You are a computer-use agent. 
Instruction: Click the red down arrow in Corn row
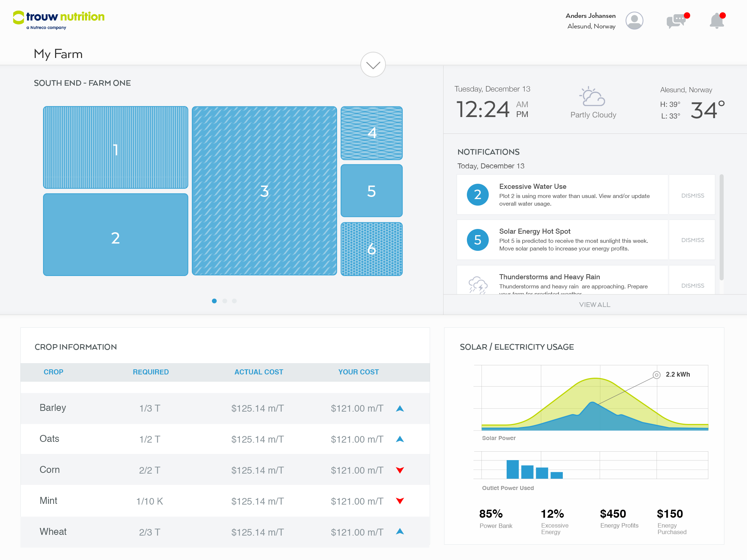click(400, 470)
